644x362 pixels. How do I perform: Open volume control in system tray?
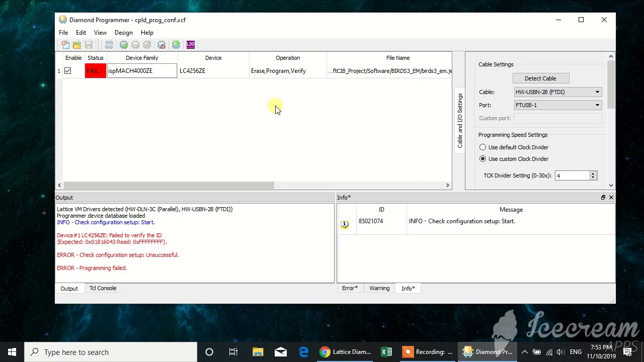click(560, 352)
